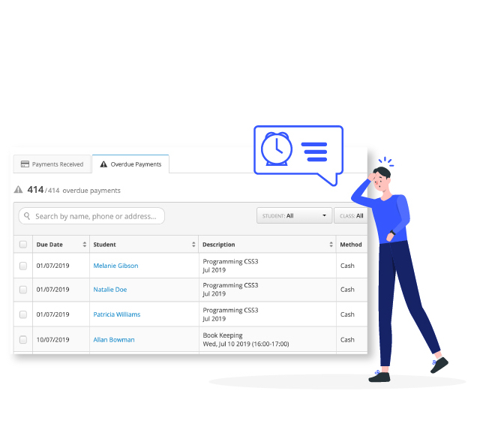480x448 pixels.
Task: Click the warning triangle on Overdue Payments tab
Action: [x=103, y=164]
